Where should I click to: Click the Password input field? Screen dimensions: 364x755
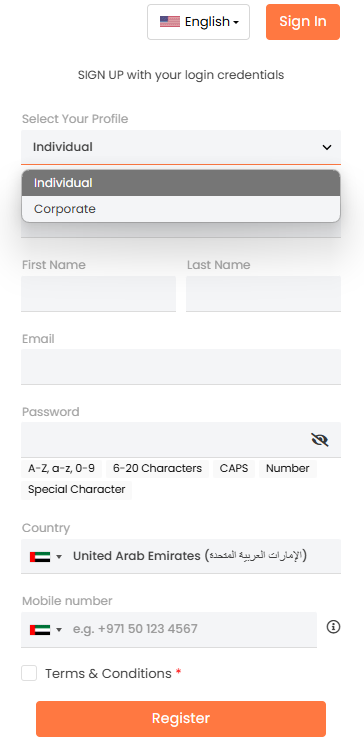coord(164,440)
